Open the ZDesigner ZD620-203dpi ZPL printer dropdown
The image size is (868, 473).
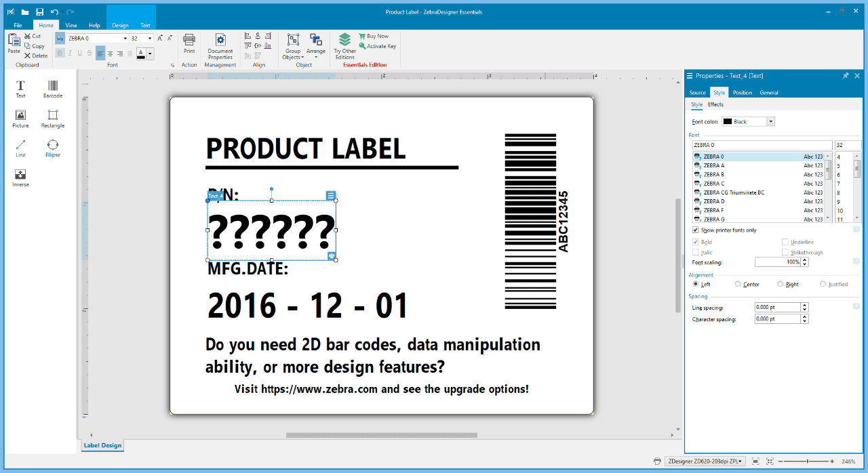[740, 461]
